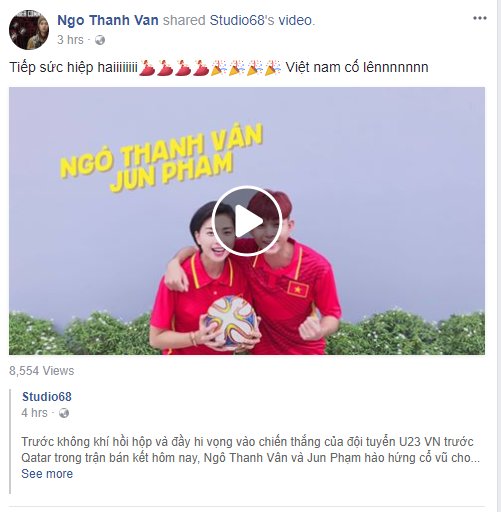Click the soccer ball in the video
Image resolution: width=501 pixels, height=512 pixels.
[232, 321]
